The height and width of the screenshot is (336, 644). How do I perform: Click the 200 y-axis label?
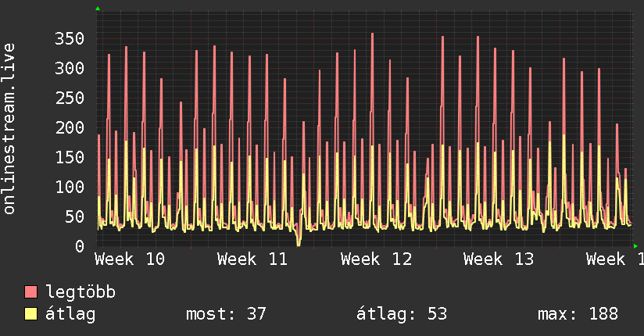(70, 127)
